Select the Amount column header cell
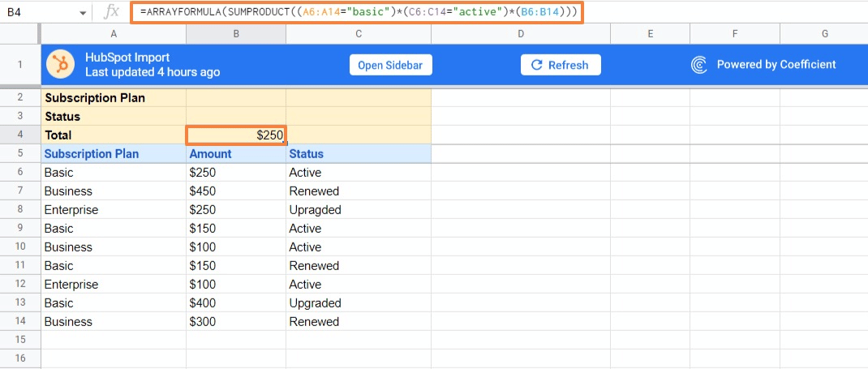Screen dimensions: 868x369 coord(236,154)
